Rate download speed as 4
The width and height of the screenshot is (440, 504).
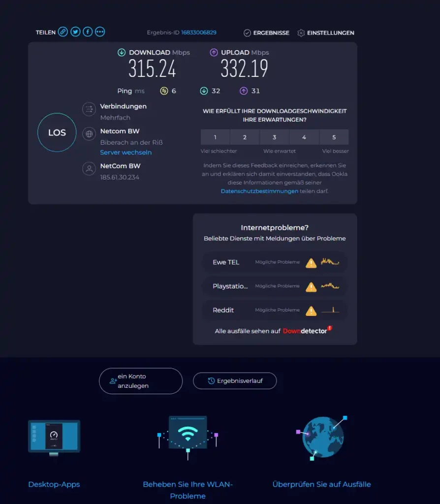click(304, 137)
